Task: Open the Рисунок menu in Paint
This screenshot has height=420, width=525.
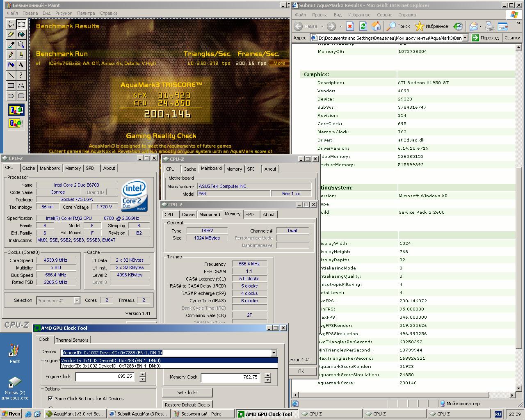Action: click(x=64, y=13)
